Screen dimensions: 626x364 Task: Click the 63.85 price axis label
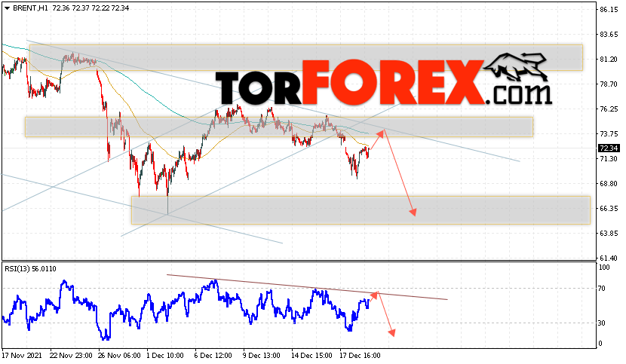point(609,233)
